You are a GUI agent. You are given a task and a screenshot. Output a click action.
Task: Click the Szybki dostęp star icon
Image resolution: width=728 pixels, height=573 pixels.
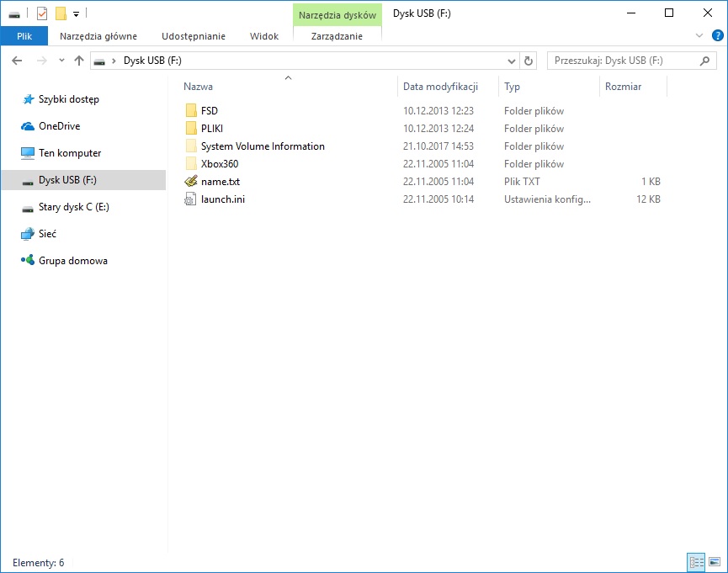[x=29, y=99]
